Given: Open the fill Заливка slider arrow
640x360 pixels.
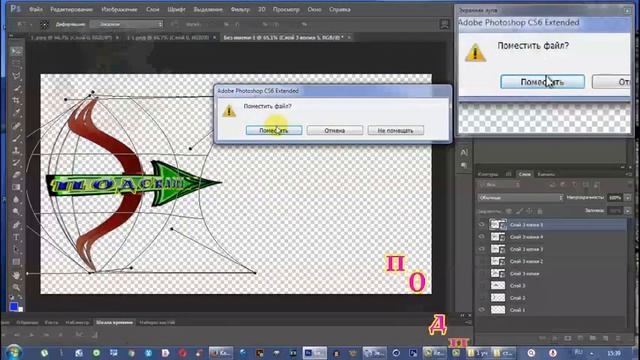Looking at the screenshot, I should [628, 211].
